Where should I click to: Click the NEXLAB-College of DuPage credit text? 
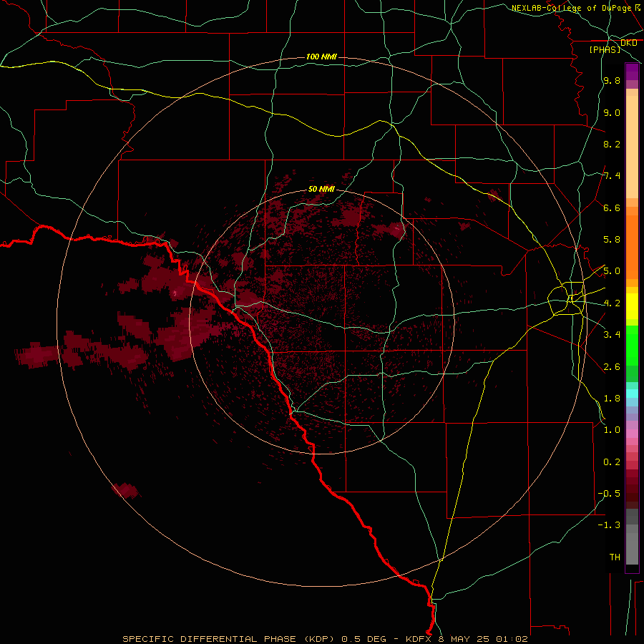[x=571, y=8]
